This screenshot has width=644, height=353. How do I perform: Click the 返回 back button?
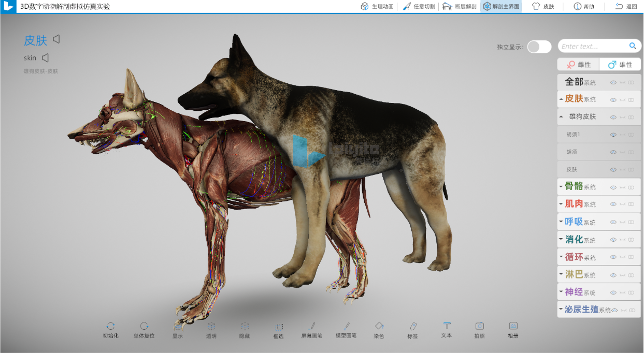[x=626, y=7]
